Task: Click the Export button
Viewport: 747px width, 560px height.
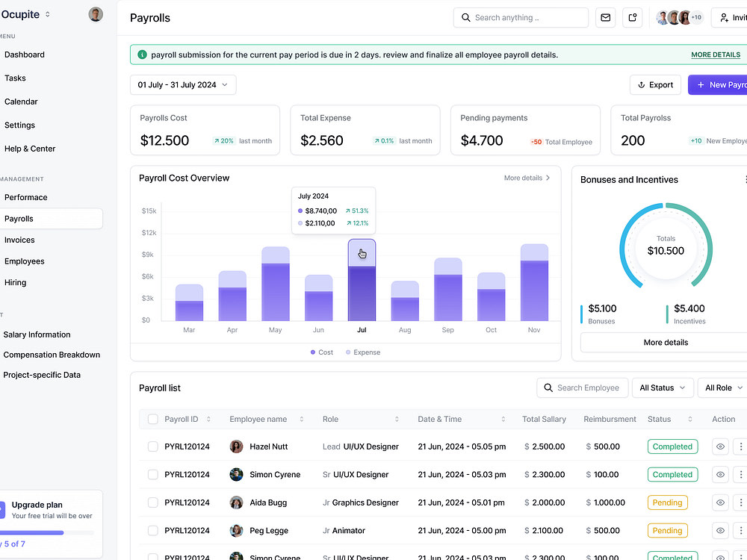Action: (x=656, y=85)
